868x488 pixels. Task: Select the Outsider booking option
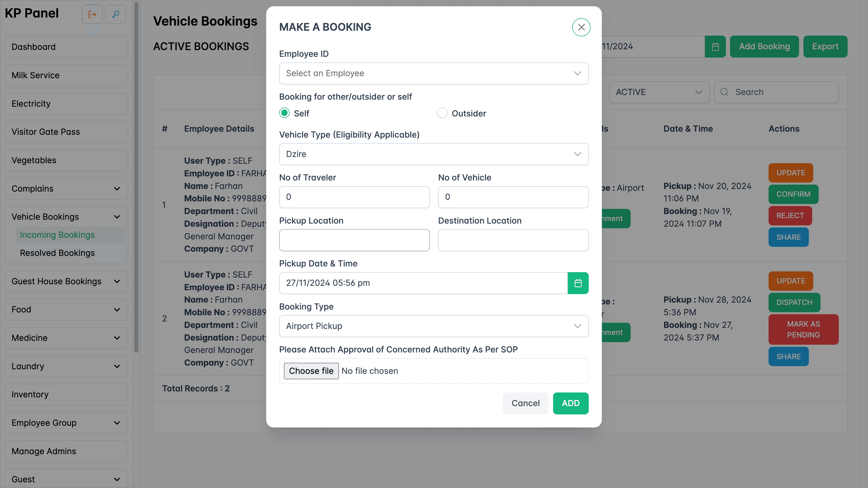coord(442,113)
